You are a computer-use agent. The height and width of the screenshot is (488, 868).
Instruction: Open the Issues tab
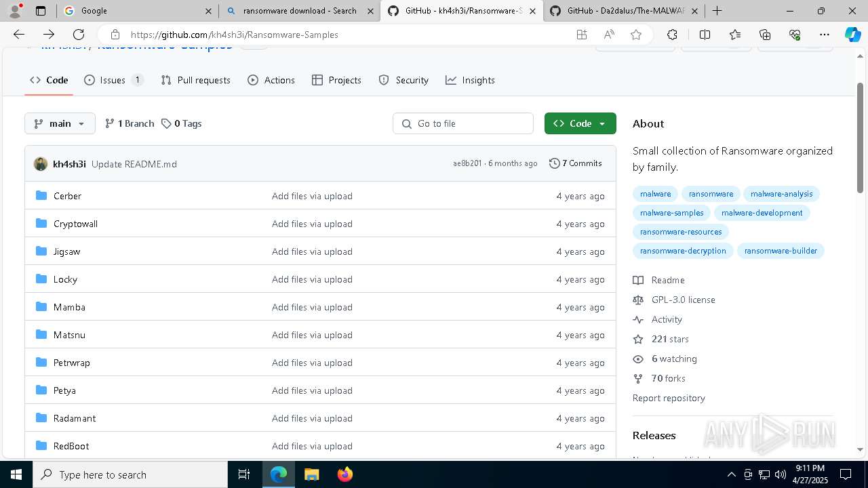pyautogui.click(x=113, y=80)
